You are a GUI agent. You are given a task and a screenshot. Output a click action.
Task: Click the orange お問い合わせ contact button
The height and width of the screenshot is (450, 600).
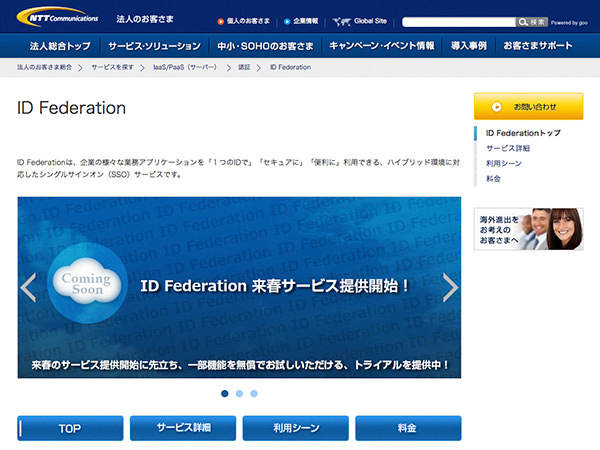tap(528, 106)
